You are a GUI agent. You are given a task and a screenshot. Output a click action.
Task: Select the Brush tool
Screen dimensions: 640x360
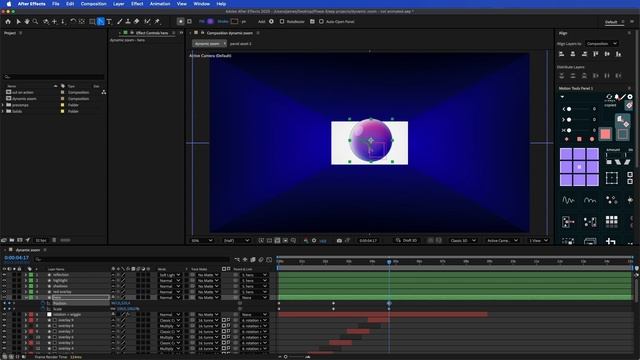point(120,21)
